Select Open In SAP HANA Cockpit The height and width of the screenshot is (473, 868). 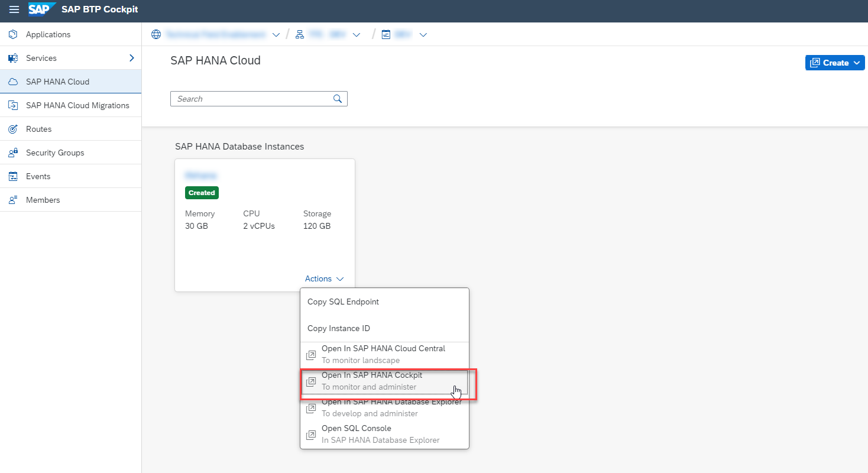click(x=384, y=381)
